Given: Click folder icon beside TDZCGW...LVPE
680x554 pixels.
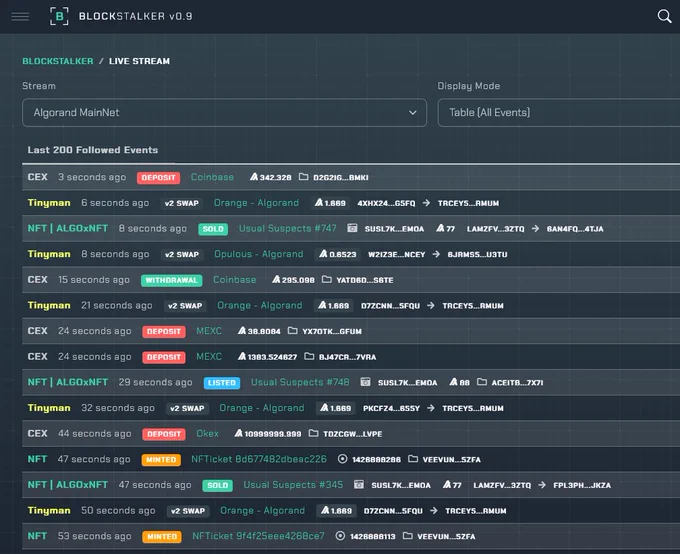Looking at the screenshot, I should click(314, 433).
